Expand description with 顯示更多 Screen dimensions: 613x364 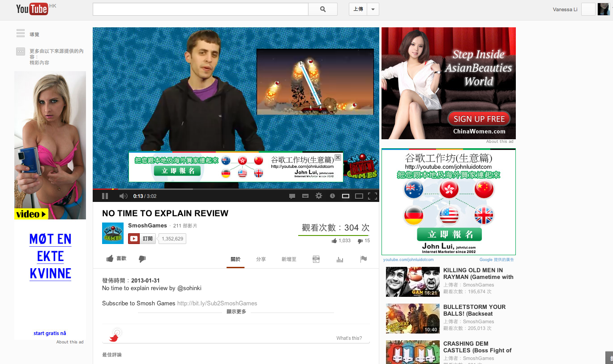click(236, 312)
